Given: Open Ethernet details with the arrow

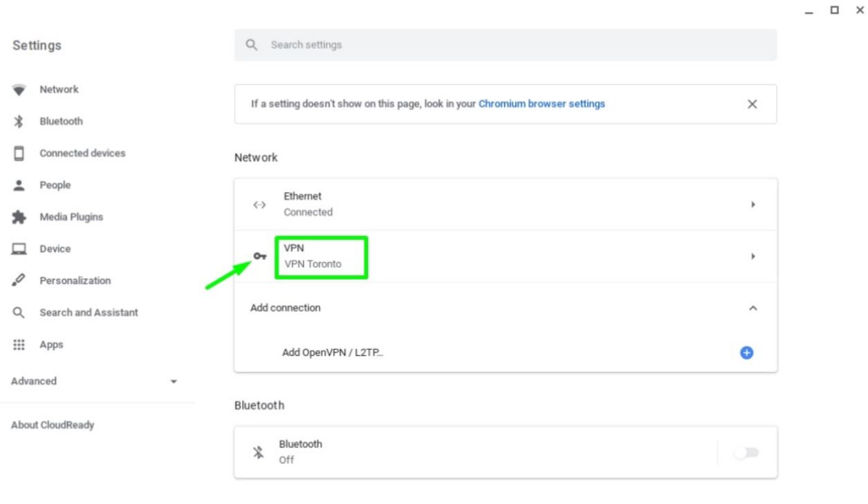Looking at the screenshot, I should (x=753, y=205).
